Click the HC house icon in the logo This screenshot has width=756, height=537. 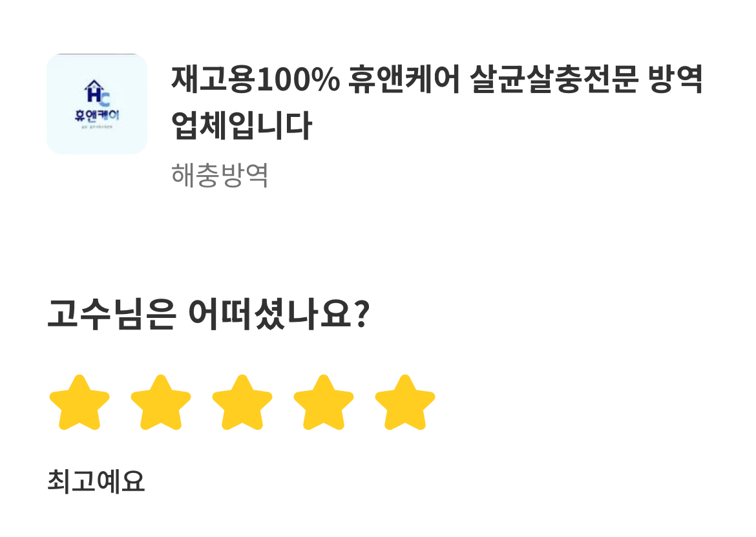click(x=97, y=93)
